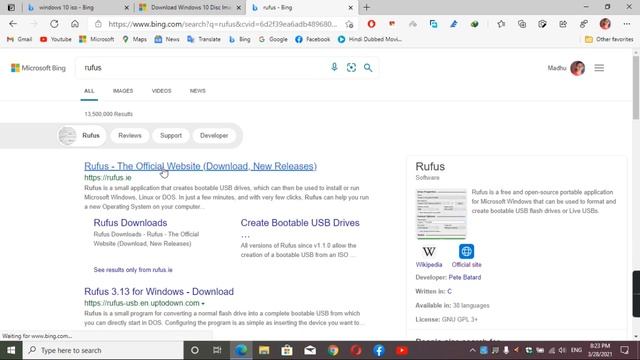Open the Facebook bookmark
This screenshot has height=360, width=640.
pyautogui.click(x=313, y=39)
